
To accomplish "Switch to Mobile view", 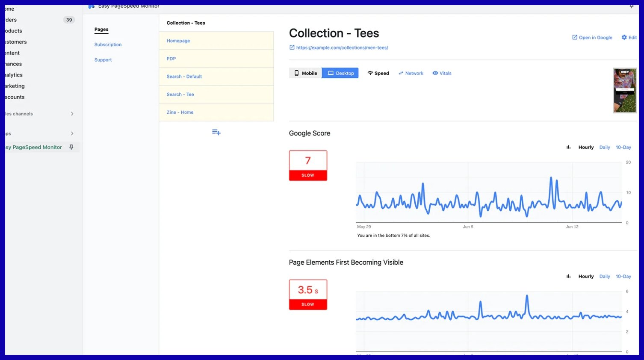I will click(x=306, y=73).
